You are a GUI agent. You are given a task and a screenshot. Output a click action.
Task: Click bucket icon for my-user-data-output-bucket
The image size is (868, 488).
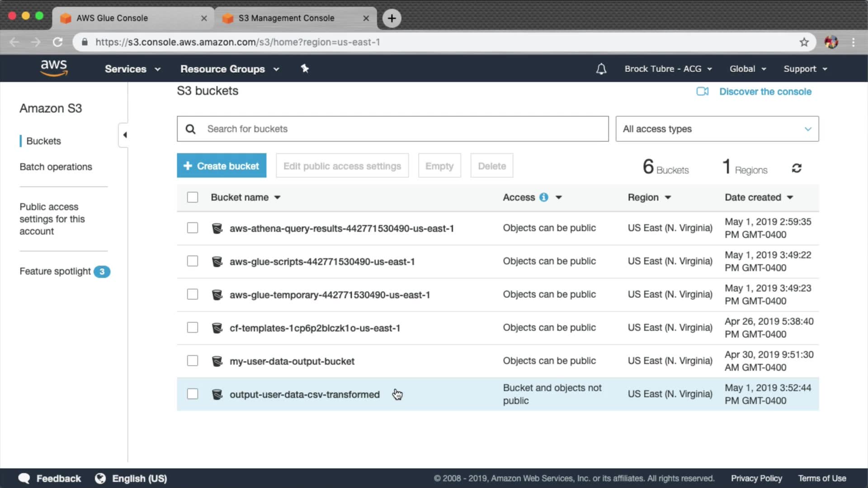coord(217,361)
